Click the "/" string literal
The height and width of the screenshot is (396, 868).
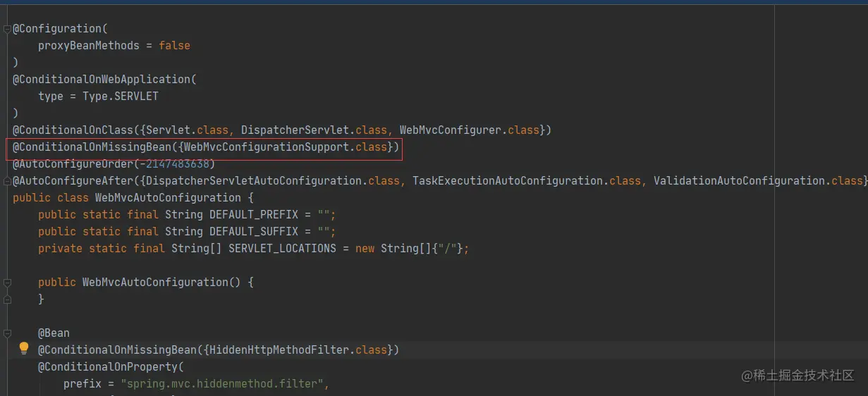click(447, 249)
